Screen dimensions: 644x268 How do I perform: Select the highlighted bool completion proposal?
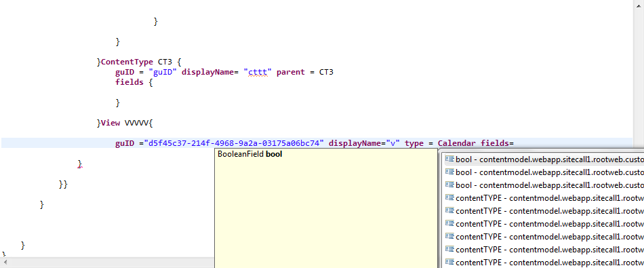pos(544,159)
